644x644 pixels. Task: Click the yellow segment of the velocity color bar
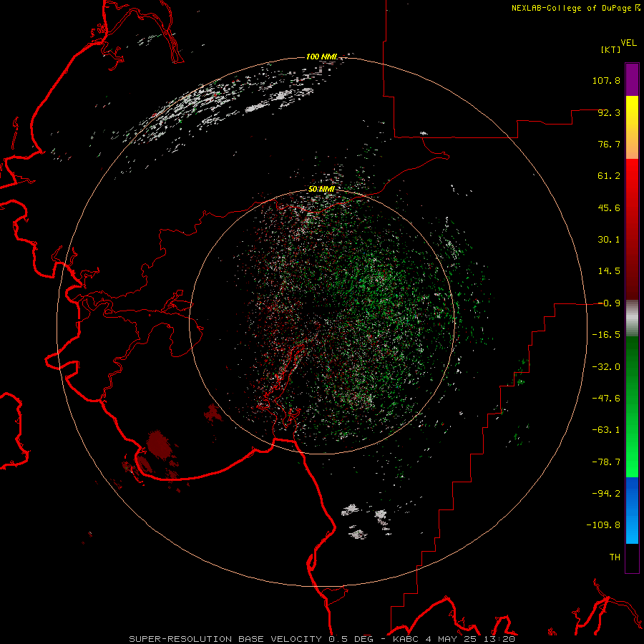pos(632,112)
